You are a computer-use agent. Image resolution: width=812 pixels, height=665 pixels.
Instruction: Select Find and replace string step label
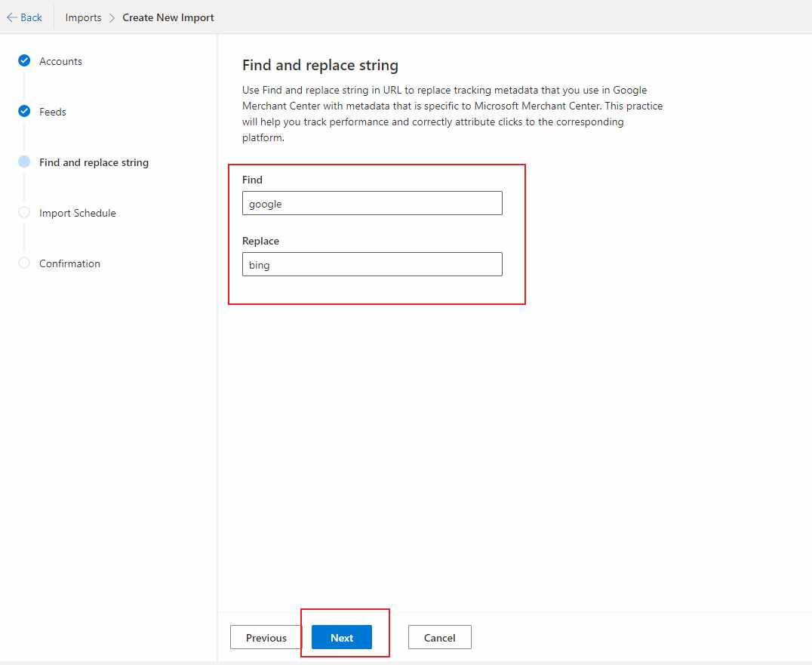click(x=94, y=162)
